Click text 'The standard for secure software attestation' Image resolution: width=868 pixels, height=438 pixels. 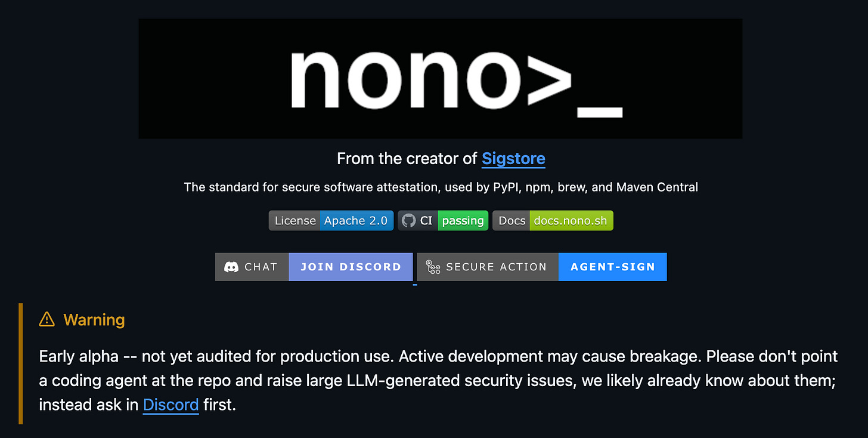pyautogui.click(x=313, y=187)
